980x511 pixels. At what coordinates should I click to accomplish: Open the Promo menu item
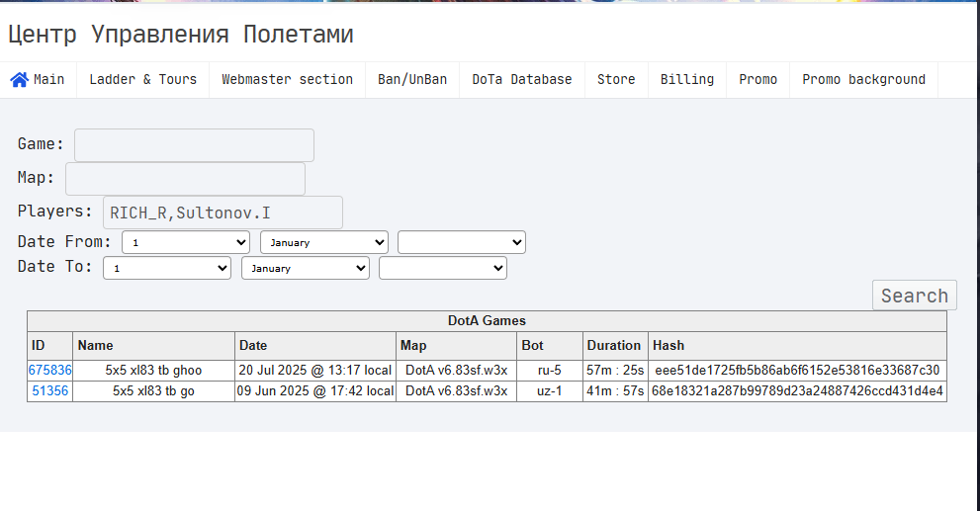758,80
